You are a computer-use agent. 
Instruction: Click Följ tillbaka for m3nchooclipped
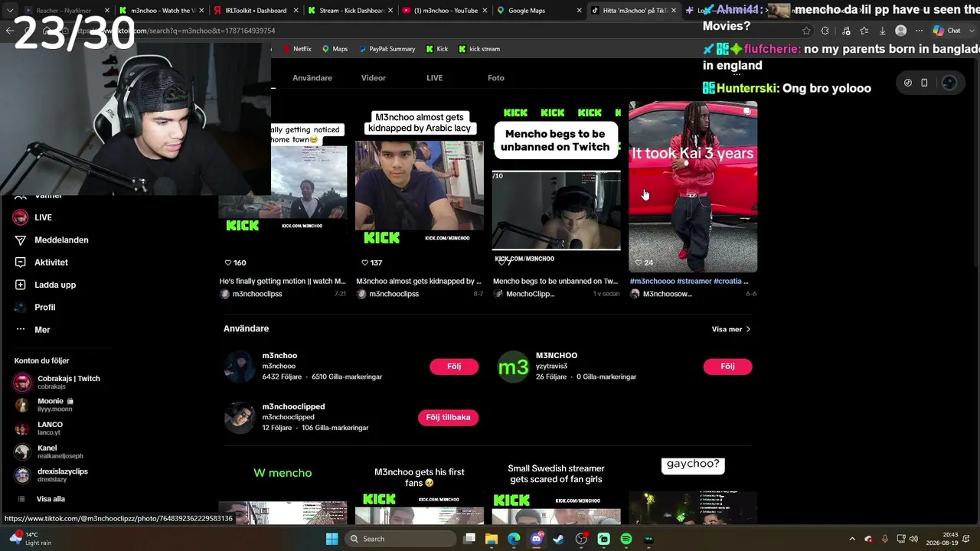448,417
